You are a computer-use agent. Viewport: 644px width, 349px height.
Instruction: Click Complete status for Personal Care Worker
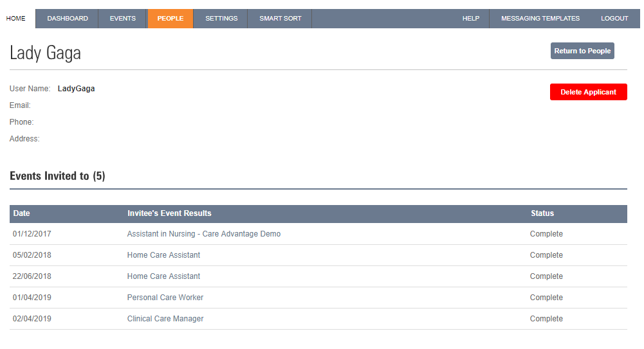pyautogui.click(x=546, y=298)
